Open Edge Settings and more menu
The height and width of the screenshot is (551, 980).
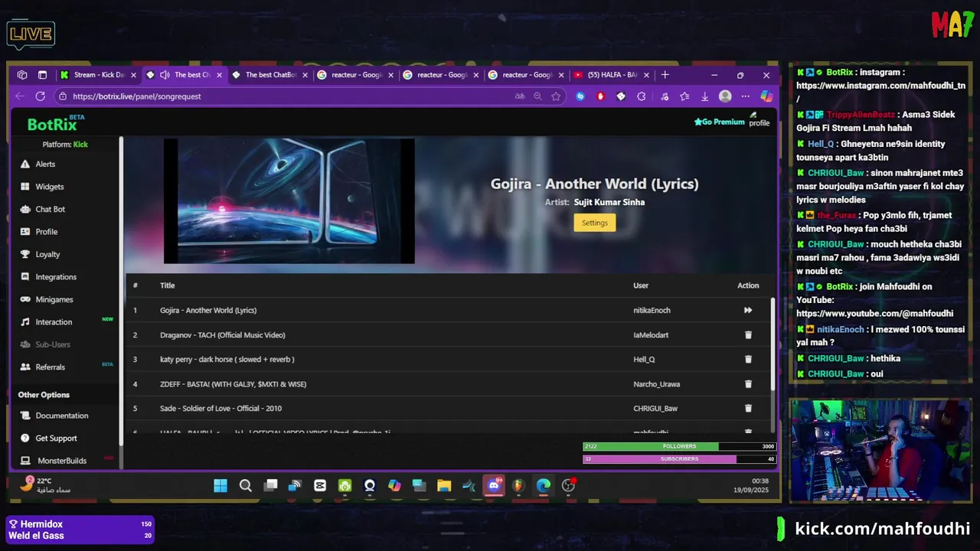(745, 96)
